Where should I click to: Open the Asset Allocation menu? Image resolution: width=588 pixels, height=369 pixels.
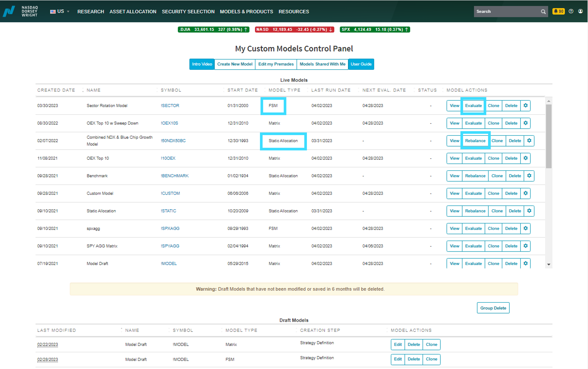point(133,11)
